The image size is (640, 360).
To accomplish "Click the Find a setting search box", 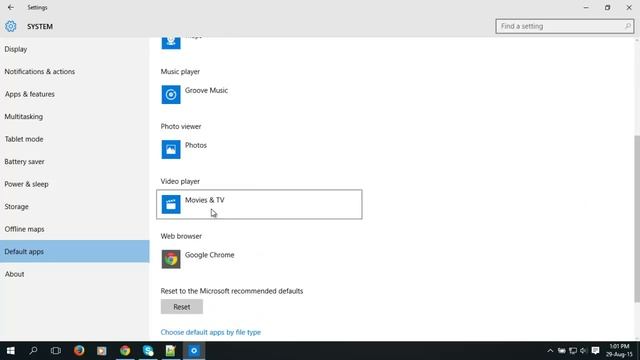I will (x=564, y=26).
